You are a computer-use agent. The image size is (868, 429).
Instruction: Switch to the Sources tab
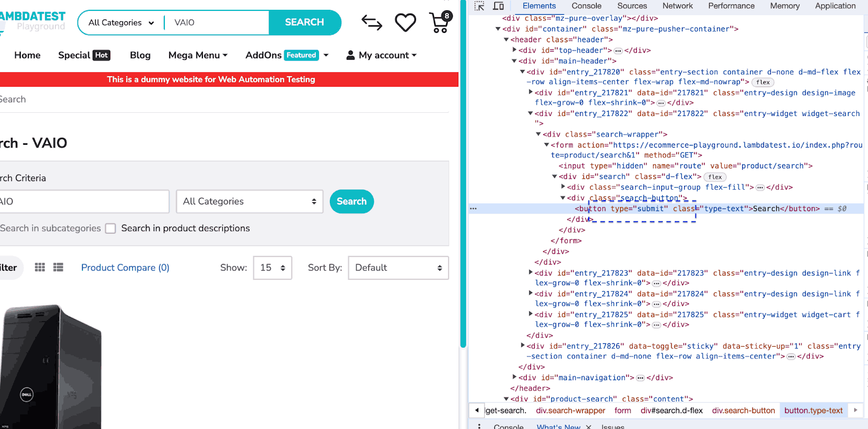pos(632,6)
